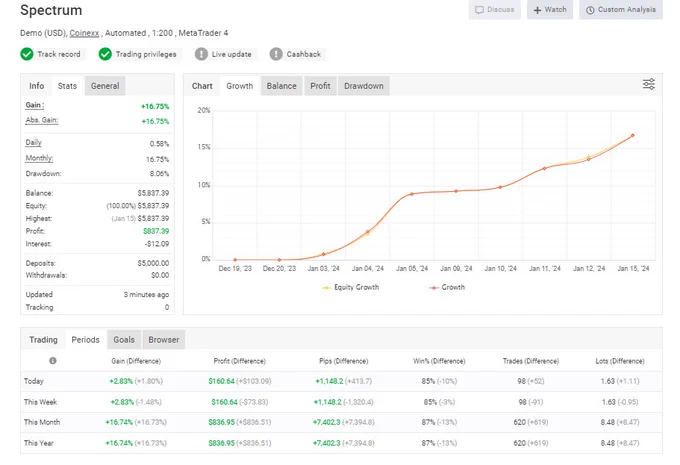Click the Watch button
Viewport: 680px width, 465px height.
(550, 10)
